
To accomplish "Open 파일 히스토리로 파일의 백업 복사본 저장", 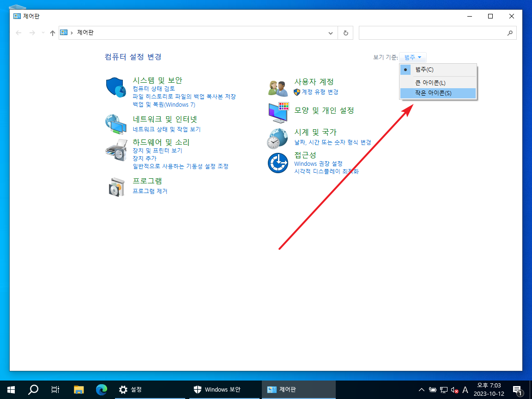I will tap(184, 97).
